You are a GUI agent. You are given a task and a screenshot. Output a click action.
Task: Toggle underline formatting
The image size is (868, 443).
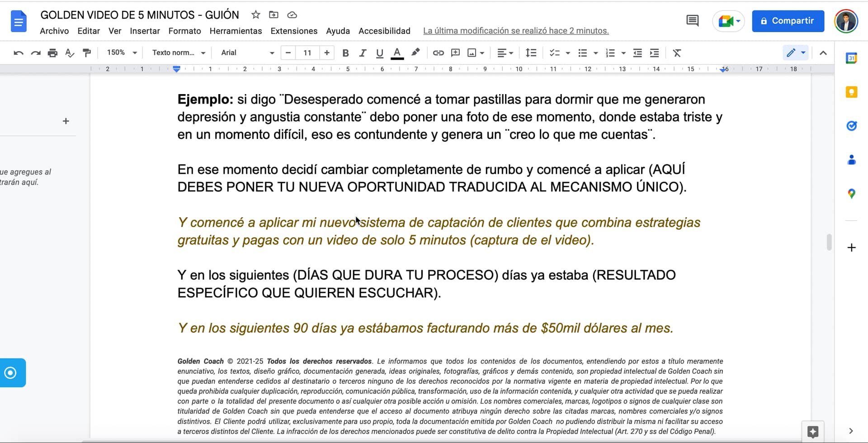click(x=380, y=52)
